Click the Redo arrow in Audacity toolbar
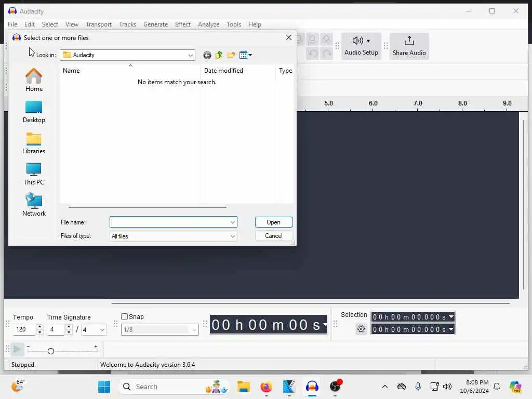 [326, 54]
